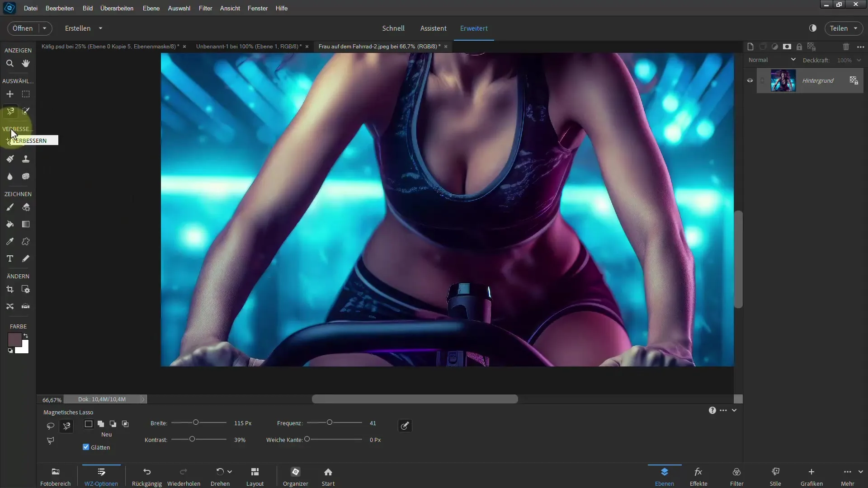The image size is (868, 488).
Task: Open tool options help icon
Action: pyautogui.click(x=712, y=410)
